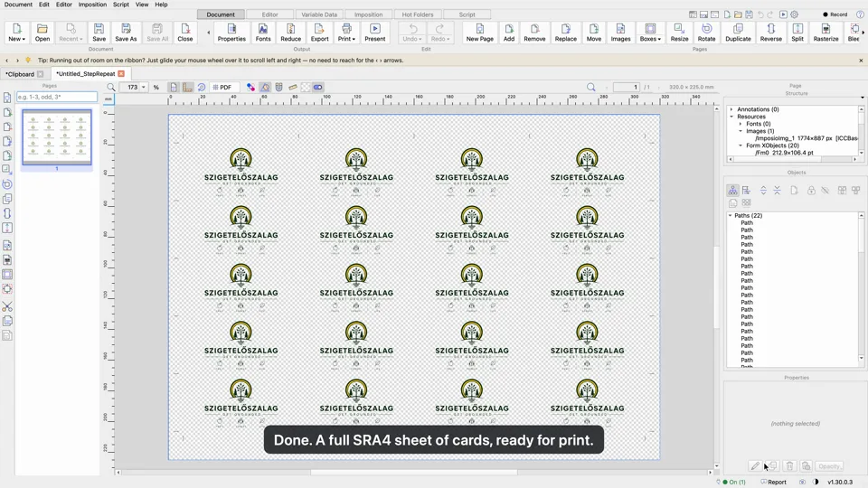
Task: Open the Imposition menu
Action: [92, 5]
